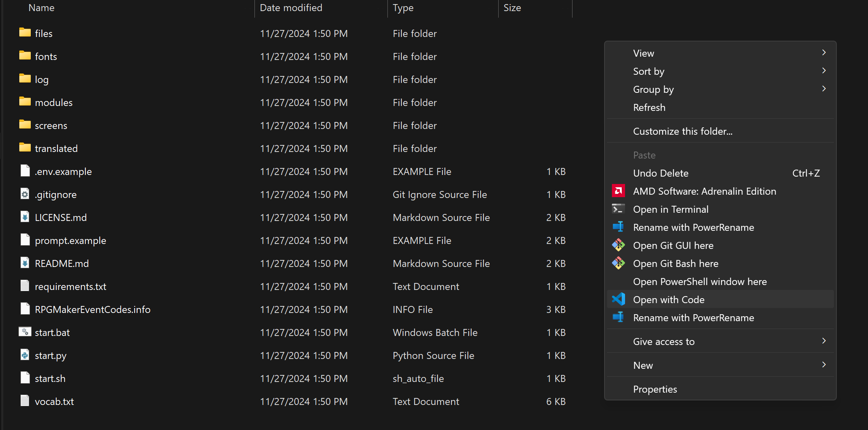Screen dimensions: 868x430
Task: Choose Open in Terminal
Action: pos(720,209)
